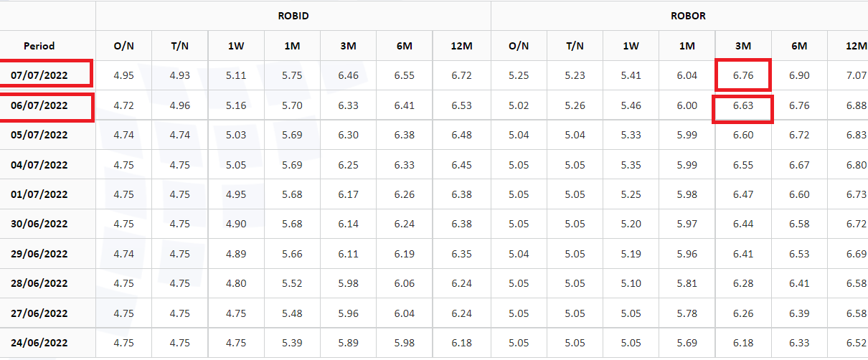Click the ROBID 12M column header

pos(462,45)
